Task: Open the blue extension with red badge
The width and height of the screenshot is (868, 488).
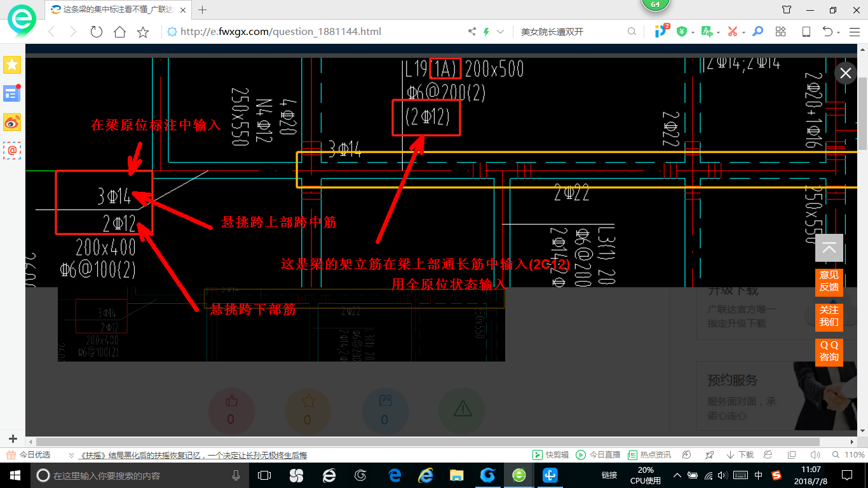Action: 662,31
